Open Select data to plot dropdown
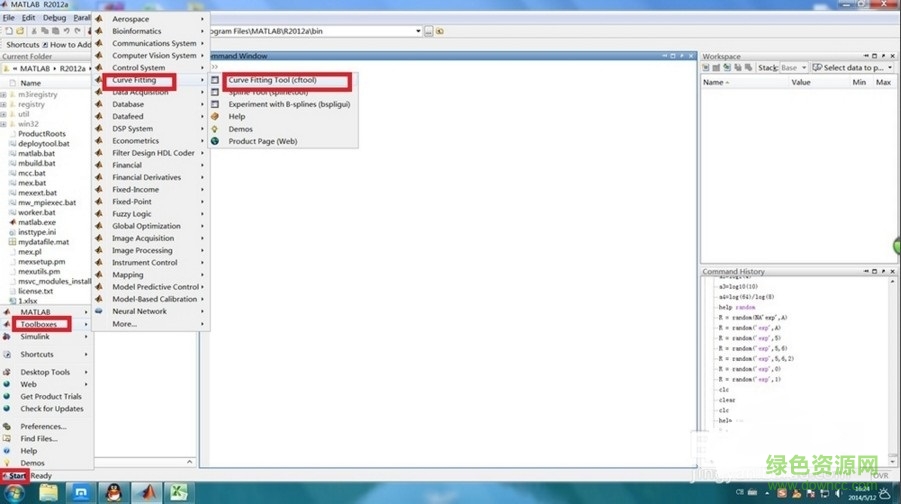Image resolution: width=901 pixels, height=504 pixels. (890, 67)
